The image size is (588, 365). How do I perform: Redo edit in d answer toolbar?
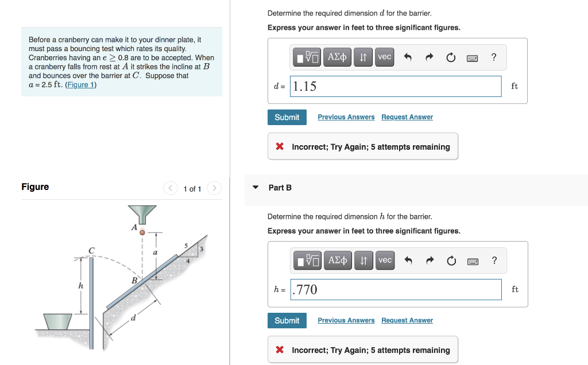[x=430, y=57]
